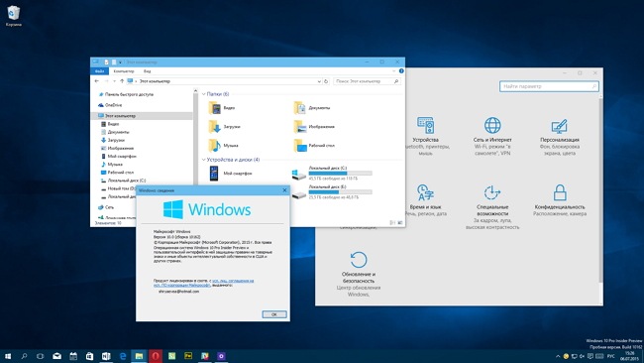Click the Explorer address path field
The image size is (644, 363).
coord(224,81)
